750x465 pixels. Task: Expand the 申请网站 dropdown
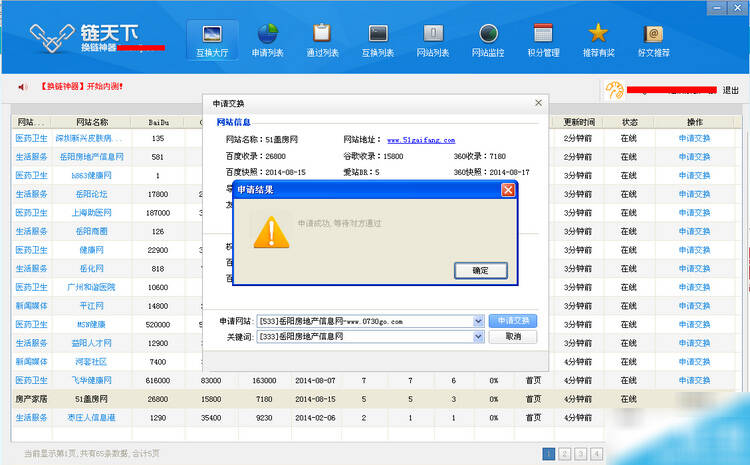(478, 321)
